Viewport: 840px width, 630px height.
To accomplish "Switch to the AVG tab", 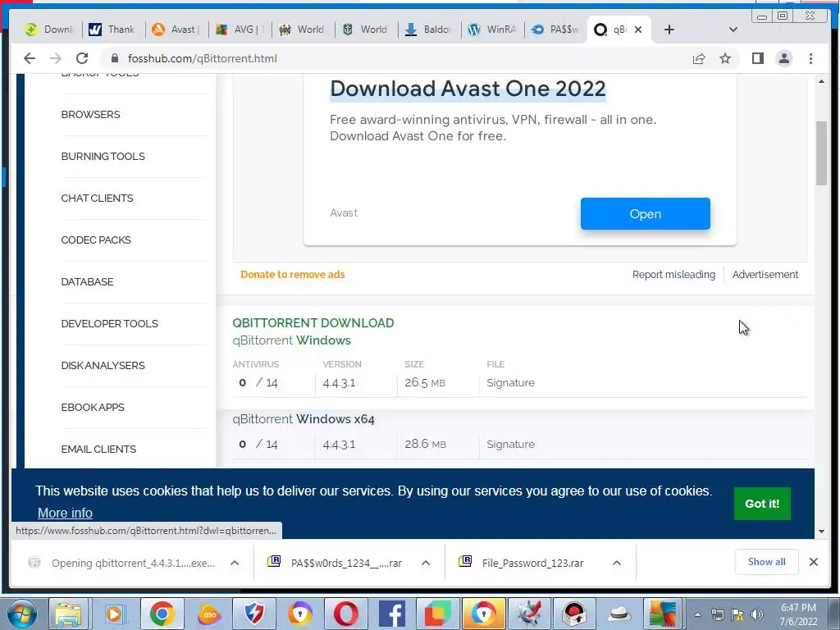I will coord(240,30).
